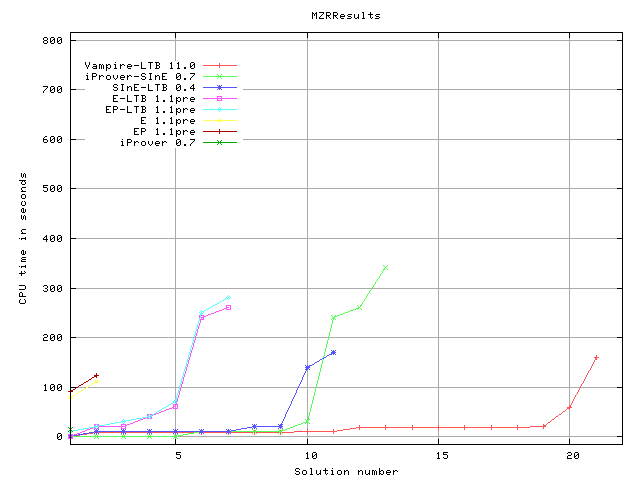
Task: Click the y-axis tick label 800
Action: pyautogui.click(x=52, y=40)
